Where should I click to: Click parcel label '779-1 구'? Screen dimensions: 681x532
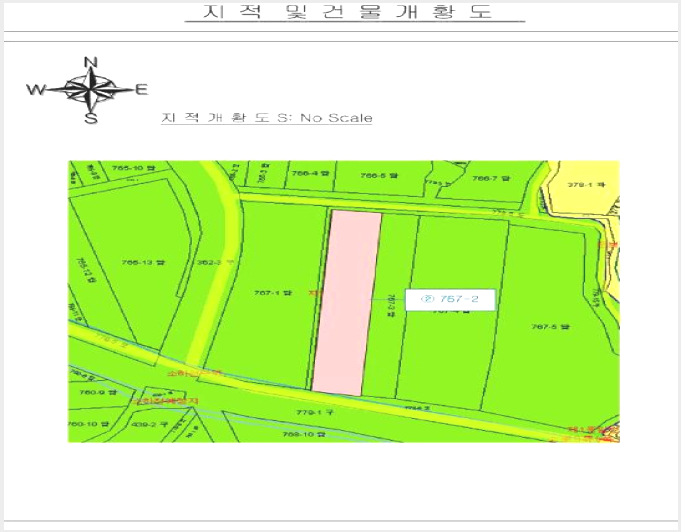click(x=315, y=412)
